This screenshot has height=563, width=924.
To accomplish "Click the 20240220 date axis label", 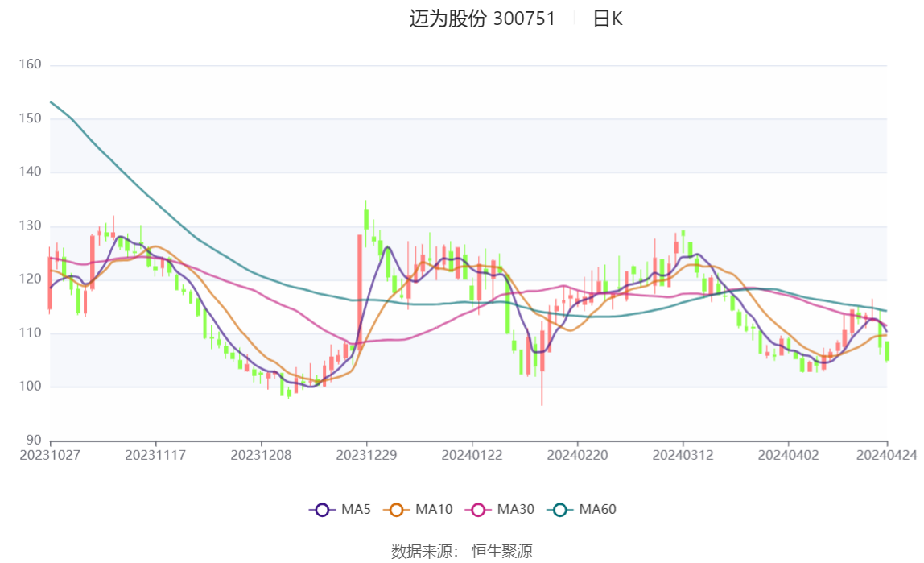I will click(x=578, y=456).
